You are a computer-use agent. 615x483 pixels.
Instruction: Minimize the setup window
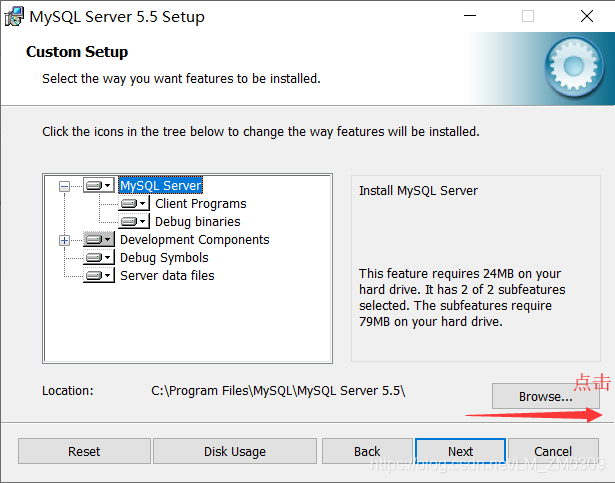click(x=470, y=16)
